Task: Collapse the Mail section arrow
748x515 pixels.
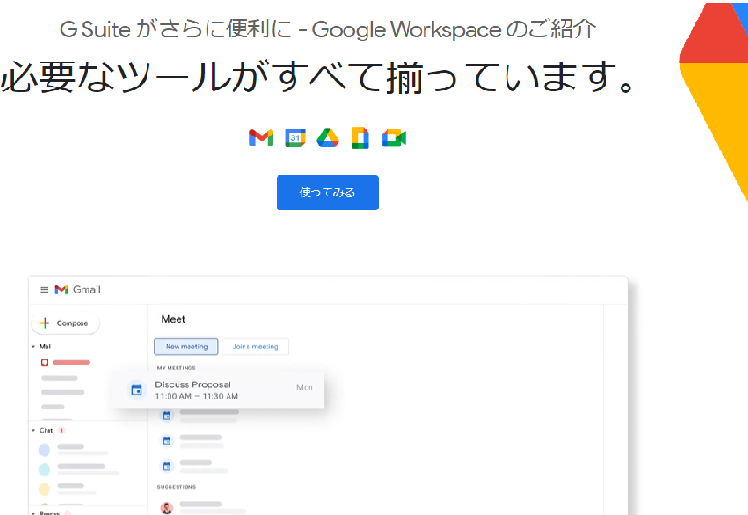Action: pos(33,347)
